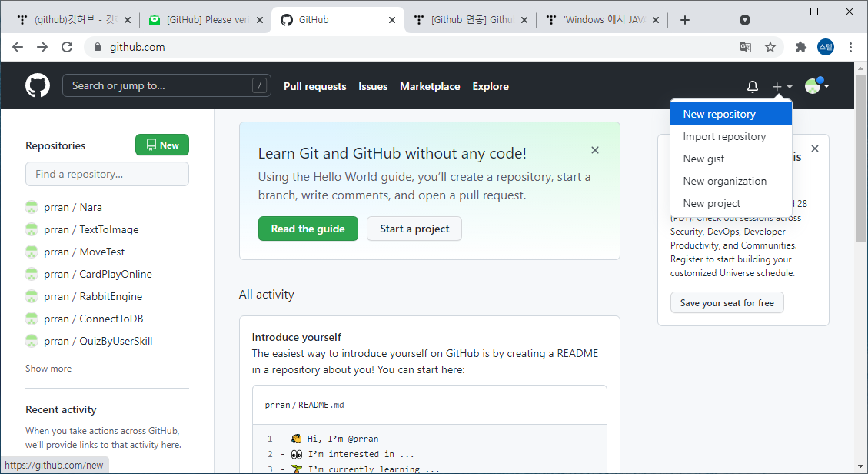This screenshot has height=474, width=868.
Task: Open the Chrome extensions puzzle icon
Action: tap(801, 47)
